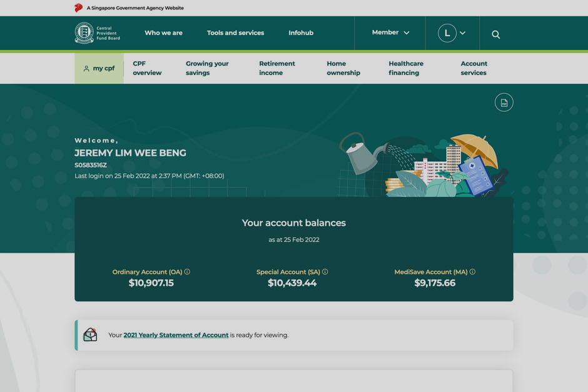Viewport: 588px width, 392px height.
Task: Open 2021 Yearly Statement of Account link
Action: click(176, 335)
